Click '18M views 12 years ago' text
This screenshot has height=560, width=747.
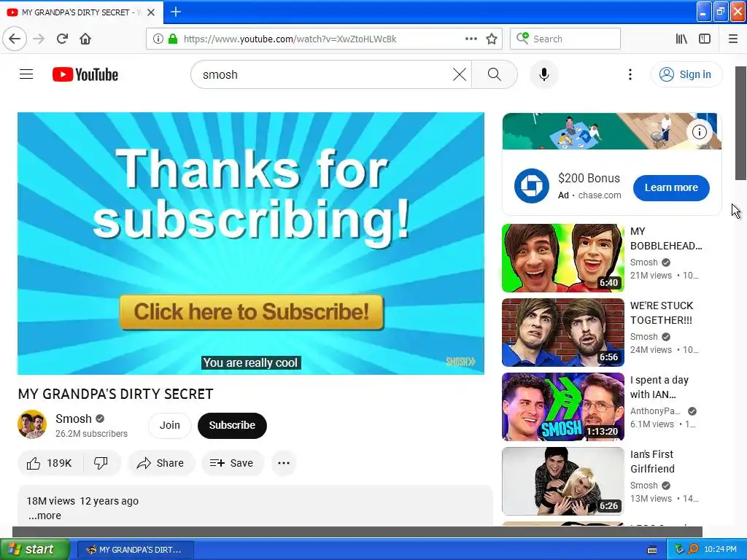[82, 501]
